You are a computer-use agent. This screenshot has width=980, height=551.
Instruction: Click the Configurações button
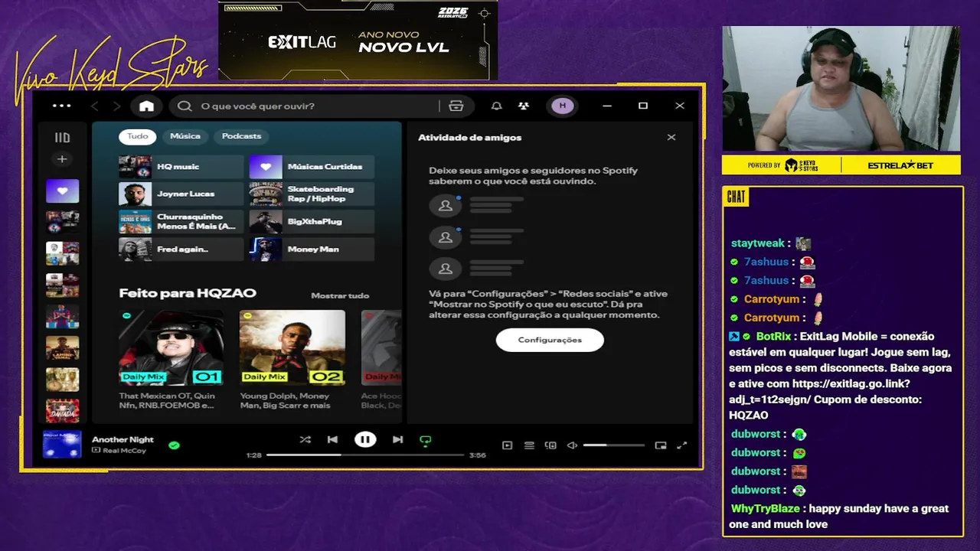click(x=550, y=340)
